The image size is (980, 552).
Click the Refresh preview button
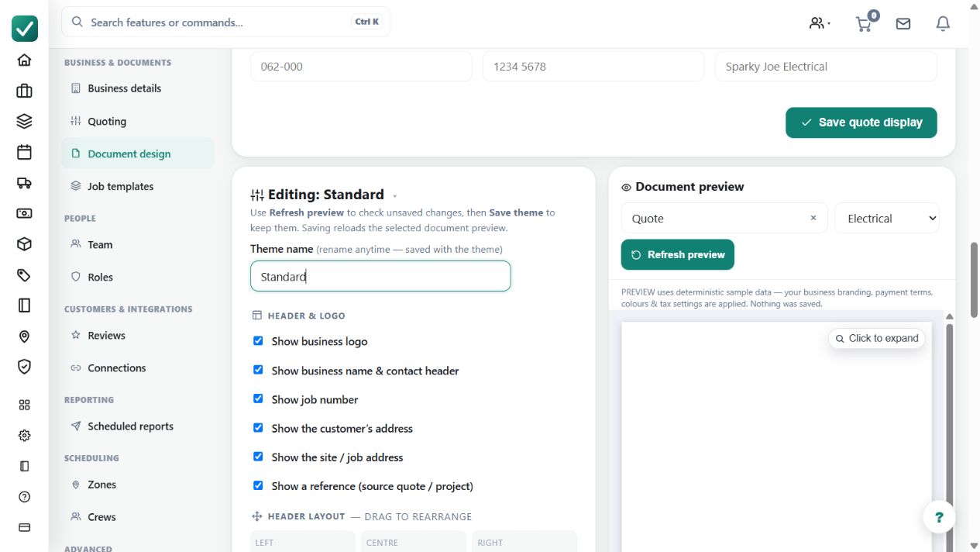(678, 254)
